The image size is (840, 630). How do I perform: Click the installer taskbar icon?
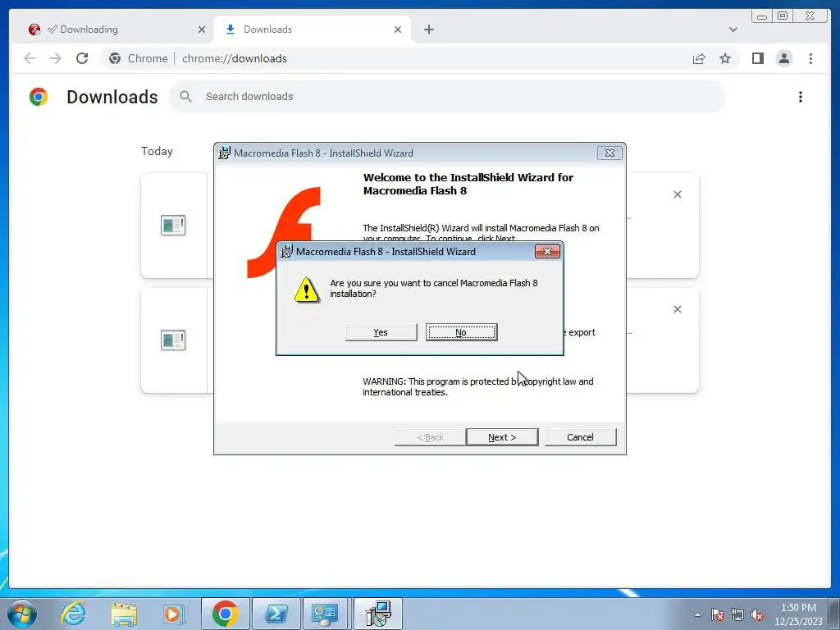[x=378, y=614]
